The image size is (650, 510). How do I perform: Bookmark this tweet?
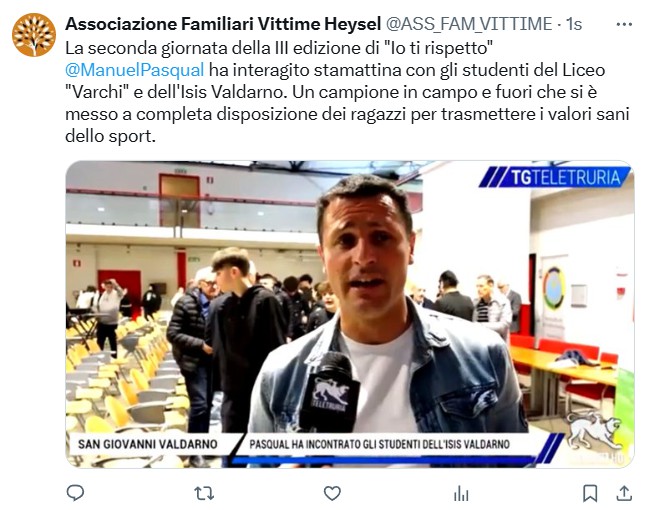coord(590,493)
